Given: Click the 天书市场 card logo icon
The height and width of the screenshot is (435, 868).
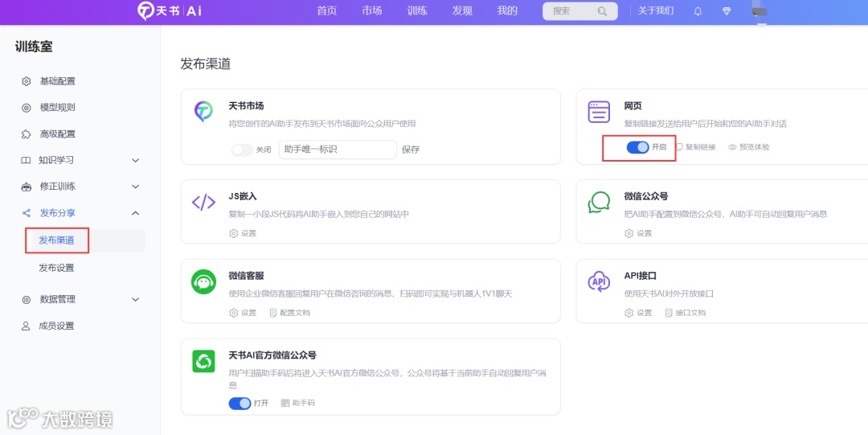Looking at the screenshot, I should (x=203, y=112).
